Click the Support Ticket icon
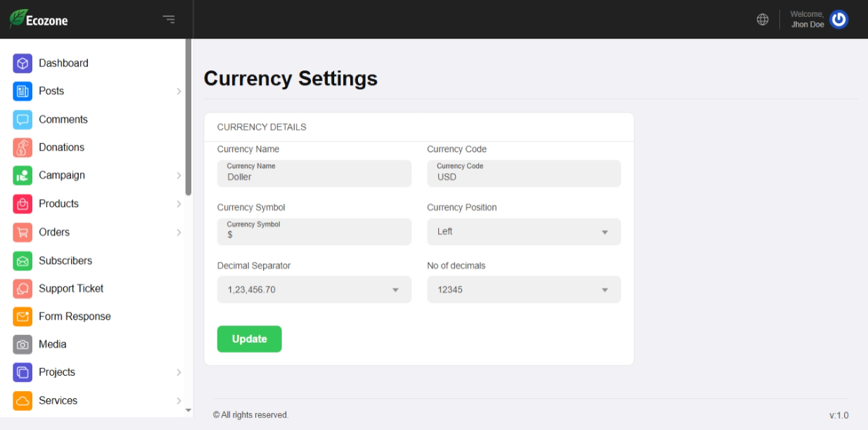The width and height of the screenshot is (868, 430). pos(23,289)
